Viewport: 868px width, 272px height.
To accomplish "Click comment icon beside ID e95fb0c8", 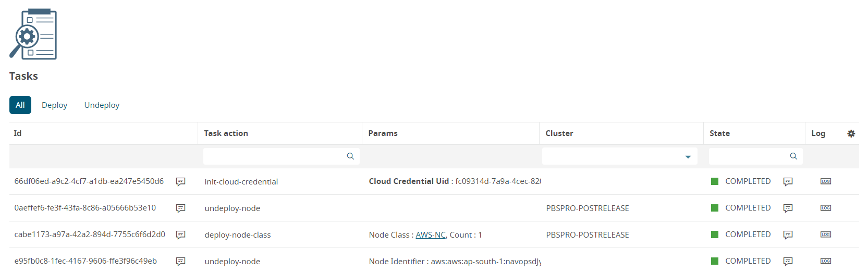I will point(181,261).
